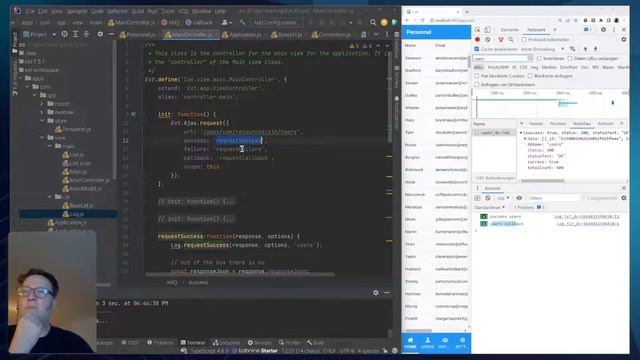This screenshot has height=360, width=640.
Task: Select the 'Alle' filter type button
Action: (x=478, y=67)
